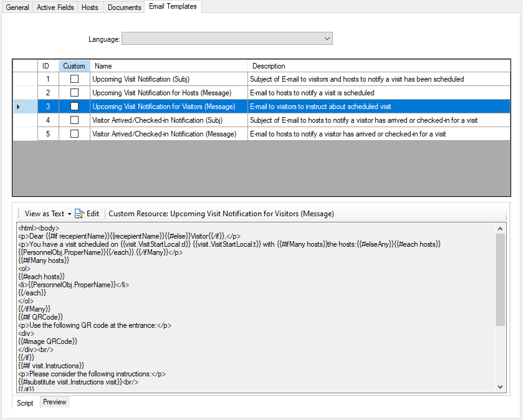Open the Hosts tab
This screenshot has height=420, width=523.
click(x=90, y=7)
